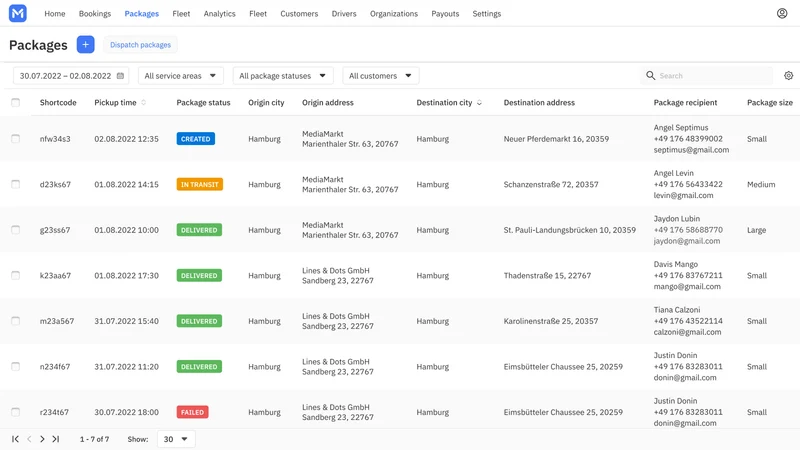800x450 pixels.
Task: Click DELIVERED badge for m23a567
Action: point(199,321)
